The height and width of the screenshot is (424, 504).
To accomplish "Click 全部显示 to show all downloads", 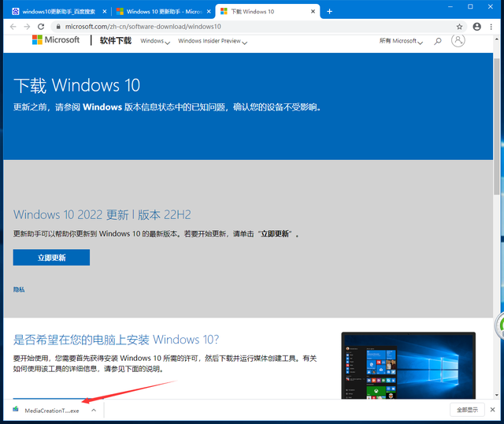I will 467,410.
